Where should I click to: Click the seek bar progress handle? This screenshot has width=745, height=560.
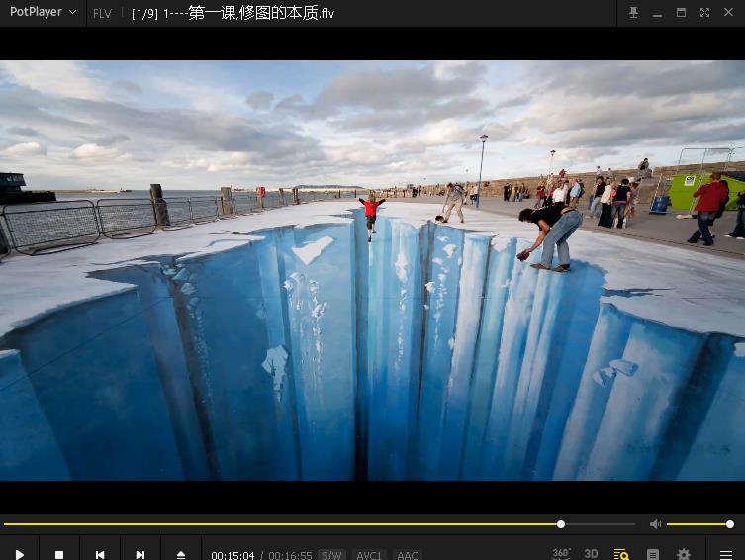[x=561, y=524]
